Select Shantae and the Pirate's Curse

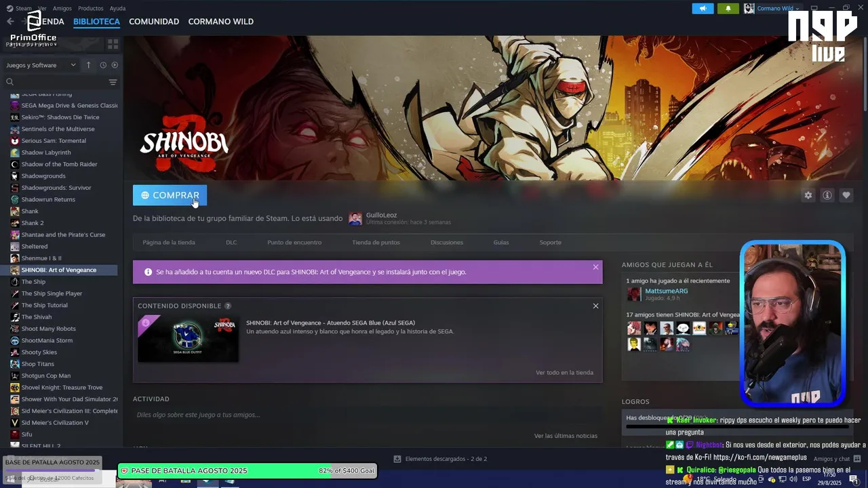[x=63, y=235]
